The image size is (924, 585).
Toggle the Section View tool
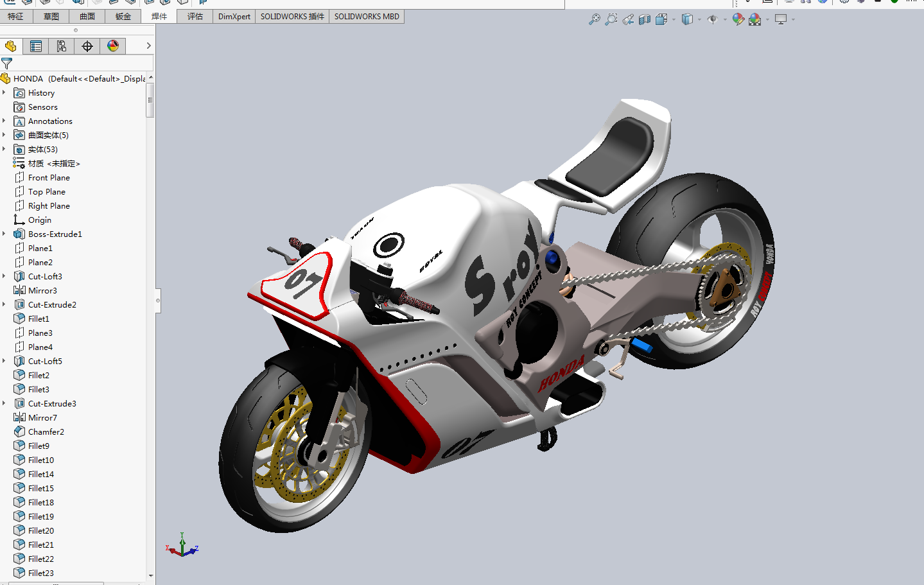click(645, 19)
